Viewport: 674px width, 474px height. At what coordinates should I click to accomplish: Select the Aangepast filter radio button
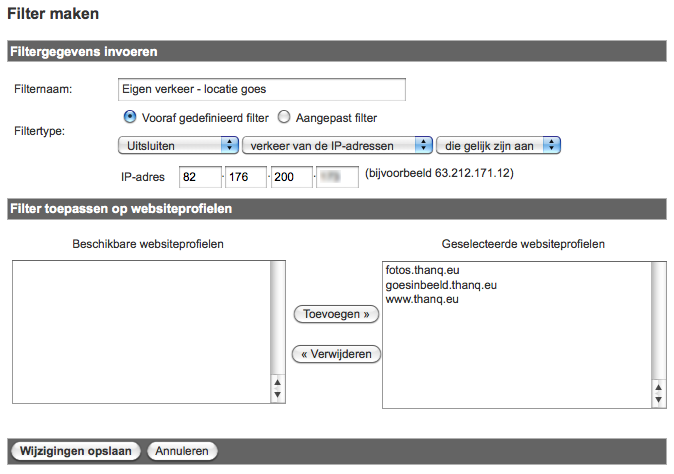[x=284, y=117]
